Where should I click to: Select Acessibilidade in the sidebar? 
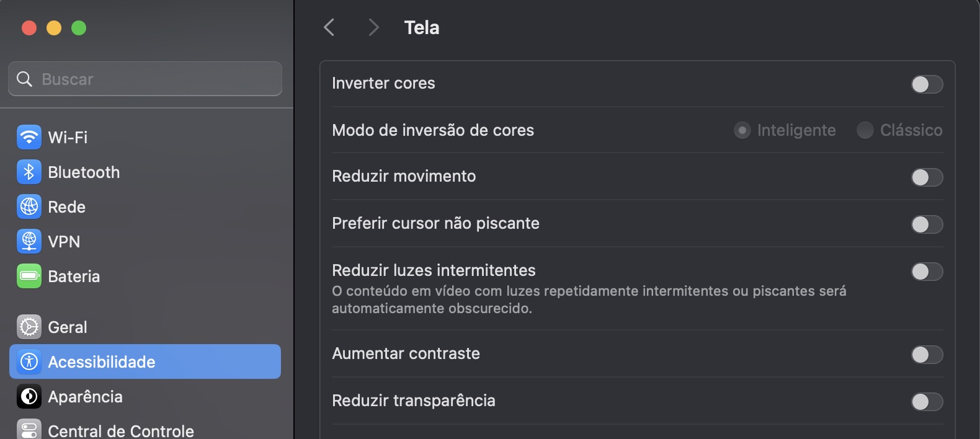click(x=102, y=361)
